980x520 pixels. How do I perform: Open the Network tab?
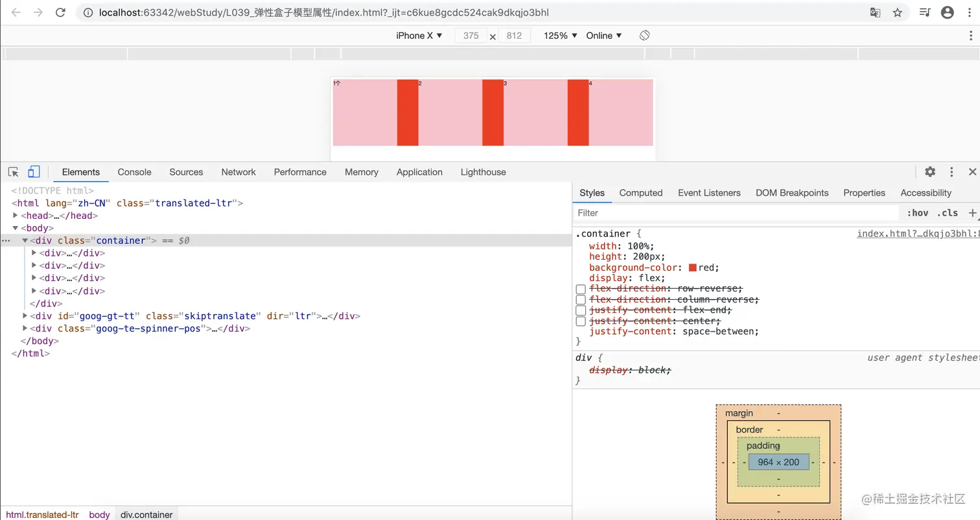click(239, 172)
